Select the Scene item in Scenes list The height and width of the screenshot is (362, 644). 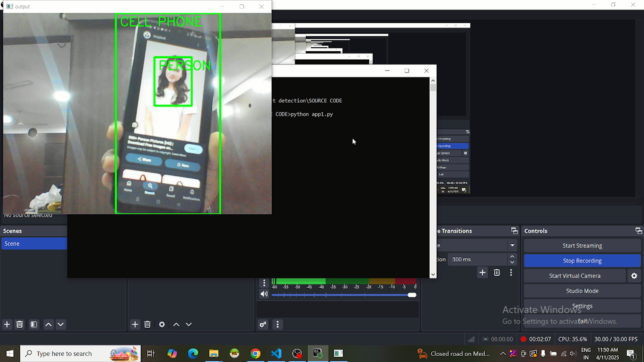[x=34, y=244]
